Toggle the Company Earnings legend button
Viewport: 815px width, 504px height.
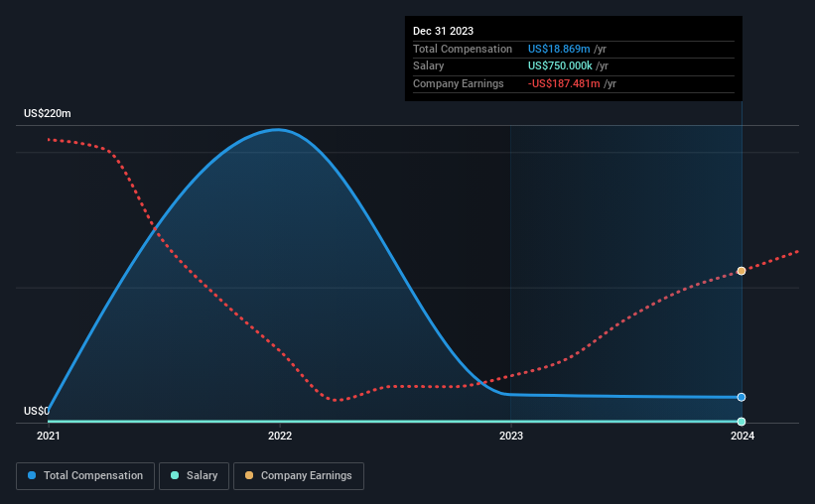[299, 476]
